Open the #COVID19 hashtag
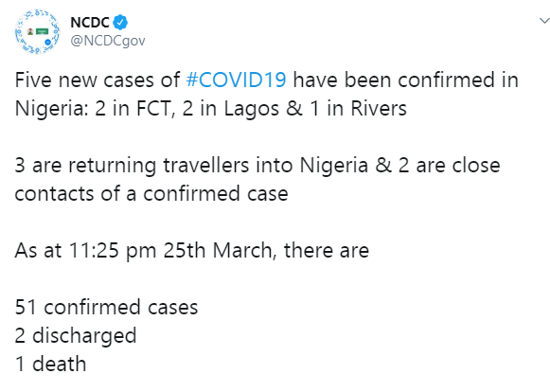The image size is (550, 392). tap(236, 80)
